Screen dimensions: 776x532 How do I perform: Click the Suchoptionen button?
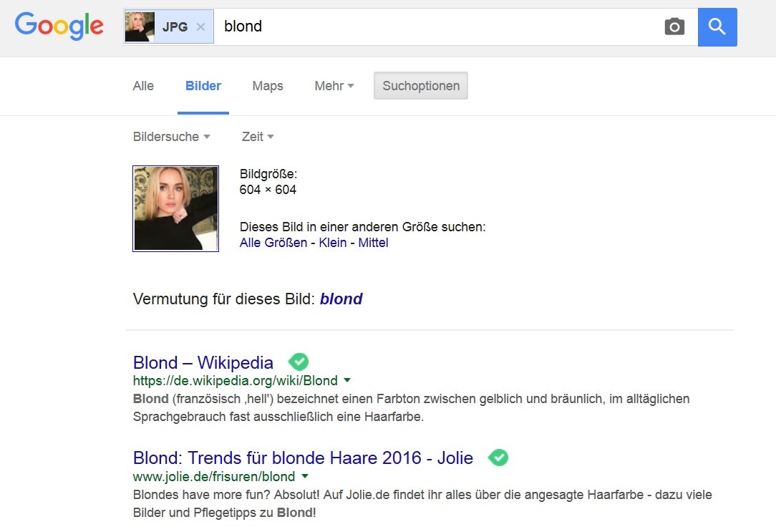tap(421, 86)
